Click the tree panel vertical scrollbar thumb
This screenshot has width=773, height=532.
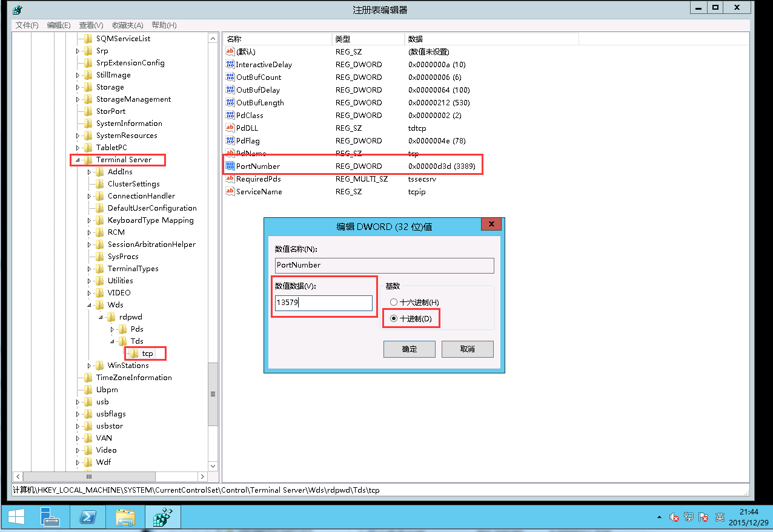(x=213, y=393)
